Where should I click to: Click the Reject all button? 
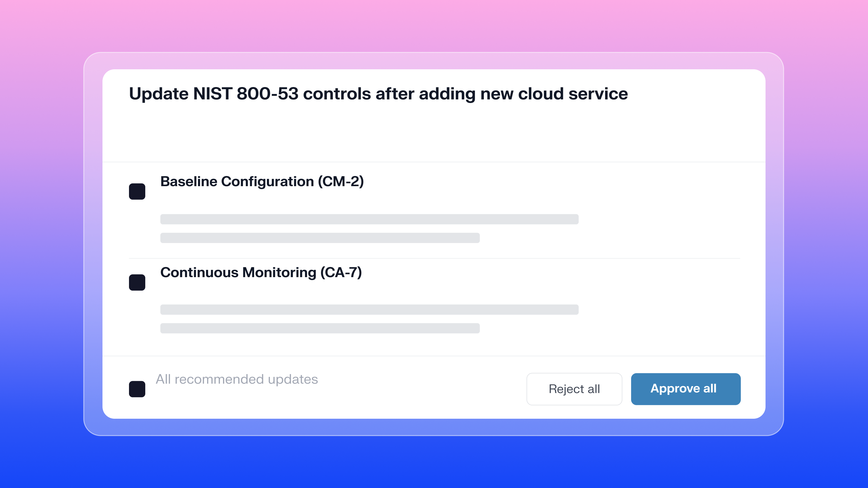coord(574,389)
